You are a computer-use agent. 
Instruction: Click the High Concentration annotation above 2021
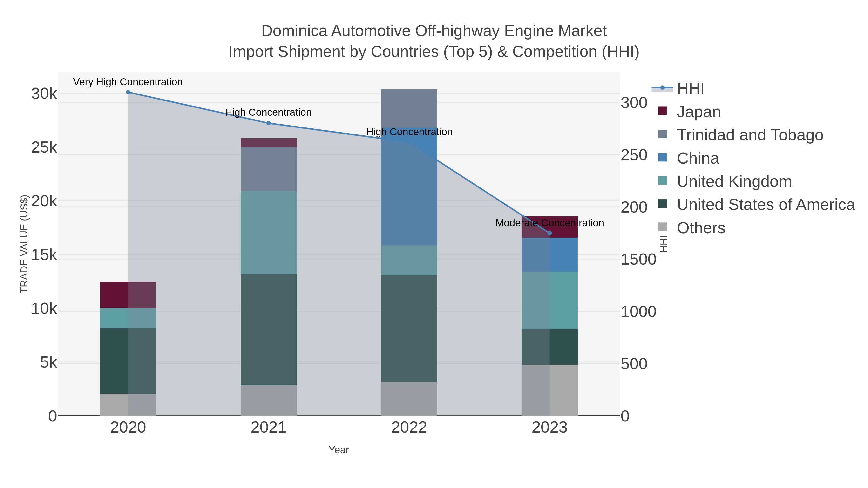point(268,112)
